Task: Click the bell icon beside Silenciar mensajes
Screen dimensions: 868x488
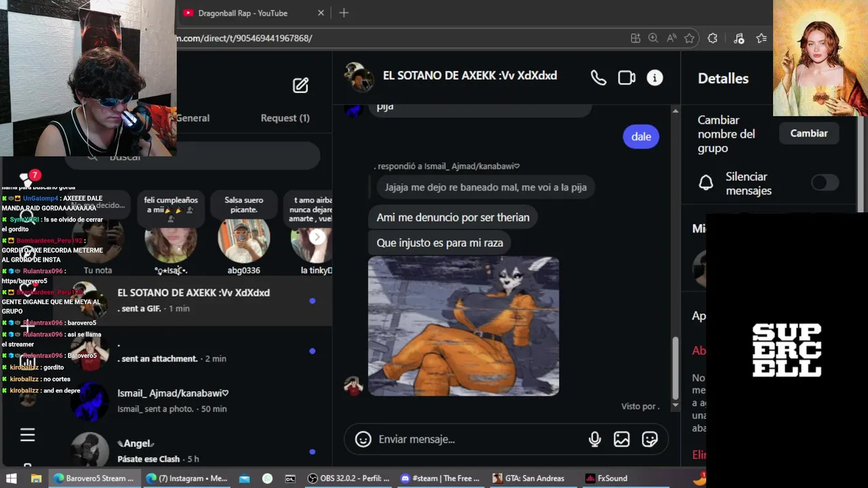Action: (x=706, y=183)
